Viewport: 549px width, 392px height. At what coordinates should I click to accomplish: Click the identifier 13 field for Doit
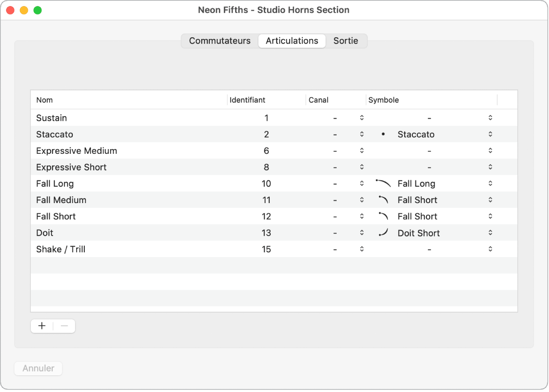[266, 233]
